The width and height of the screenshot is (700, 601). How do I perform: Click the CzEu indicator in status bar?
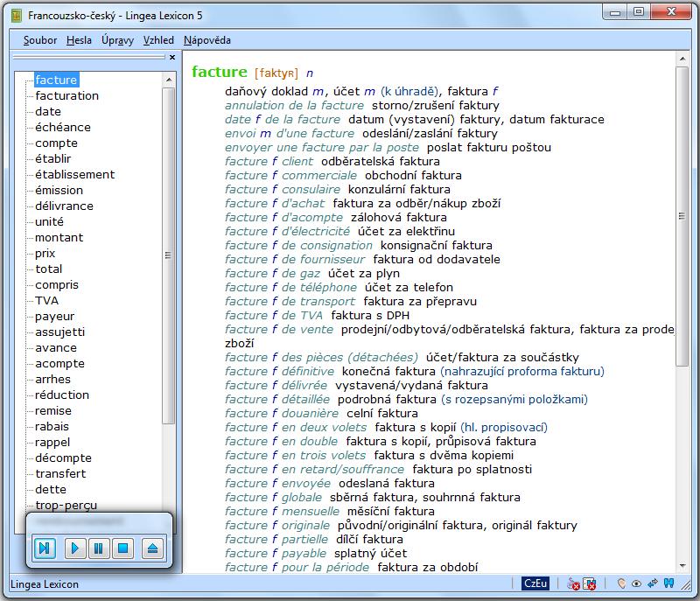[535, 584]
